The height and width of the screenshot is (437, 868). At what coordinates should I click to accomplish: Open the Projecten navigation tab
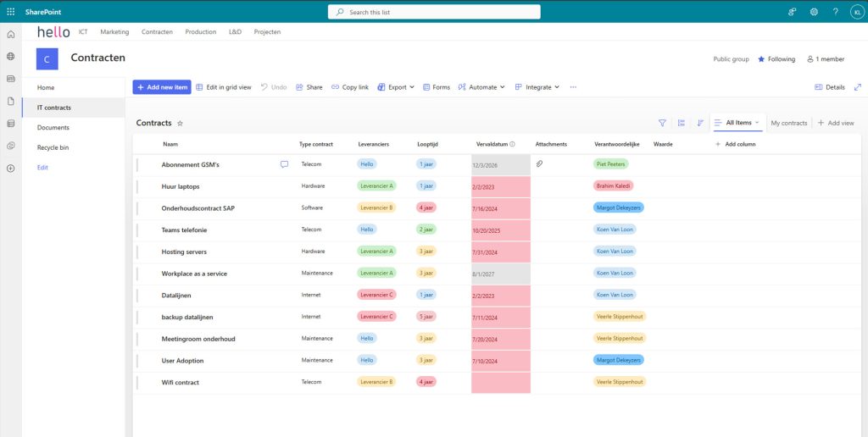coord(267,31)
